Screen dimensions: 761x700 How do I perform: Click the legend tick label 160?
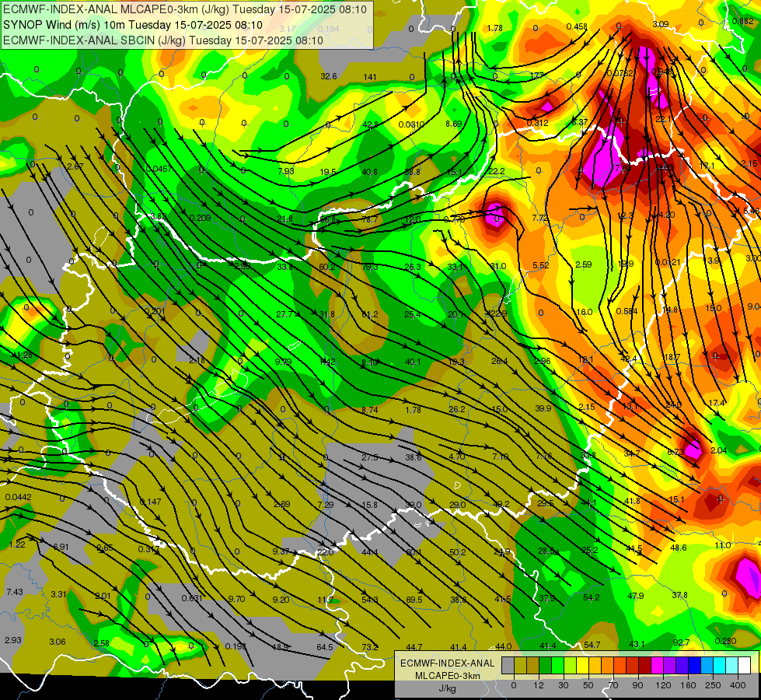point(688,685)
